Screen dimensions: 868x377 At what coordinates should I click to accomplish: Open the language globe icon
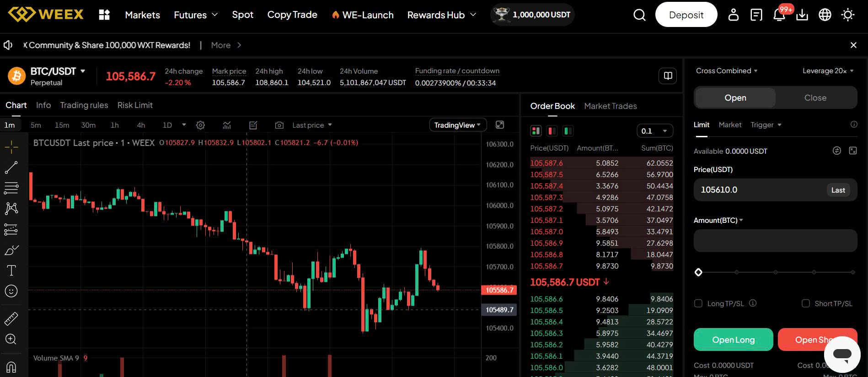click(825, 15)
